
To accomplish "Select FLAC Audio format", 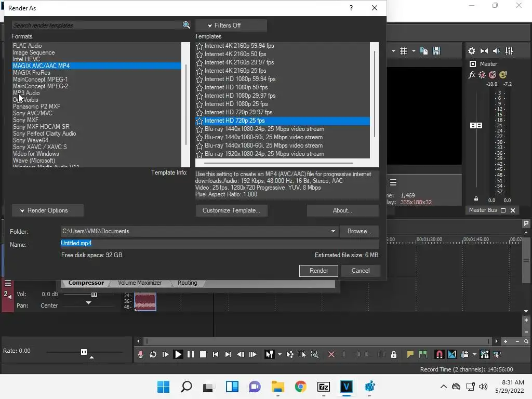I will click(96, 46).
